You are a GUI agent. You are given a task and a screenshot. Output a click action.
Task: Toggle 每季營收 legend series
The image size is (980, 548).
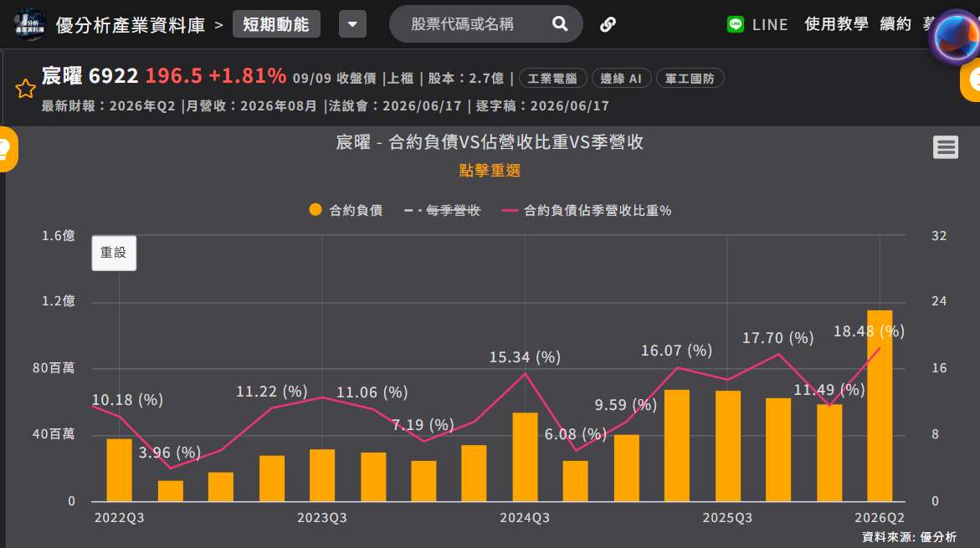point(442,211)
